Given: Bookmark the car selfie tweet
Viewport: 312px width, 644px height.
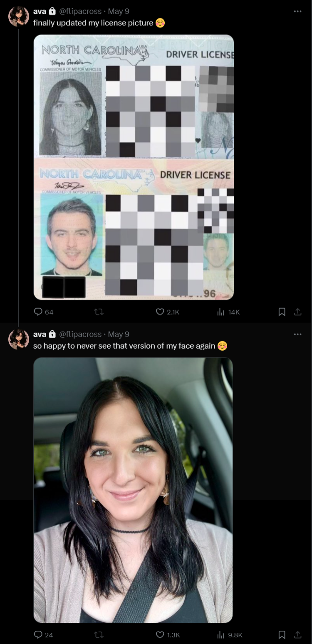Looking at the screenshot, I should tap(282, 634).
